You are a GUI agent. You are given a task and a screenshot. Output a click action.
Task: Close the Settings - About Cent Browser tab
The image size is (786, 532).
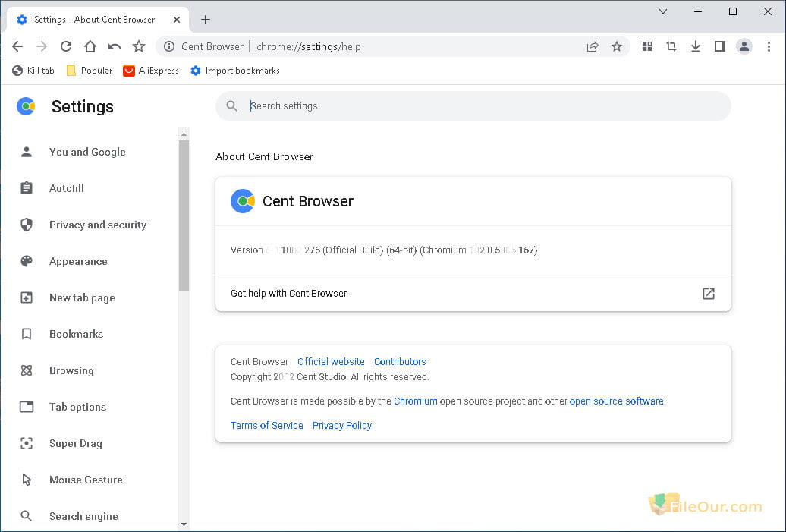(x=177, y=20)
